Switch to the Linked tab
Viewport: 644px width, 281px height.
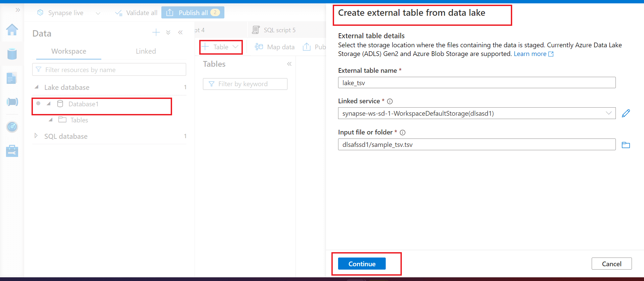coord(146,51)
